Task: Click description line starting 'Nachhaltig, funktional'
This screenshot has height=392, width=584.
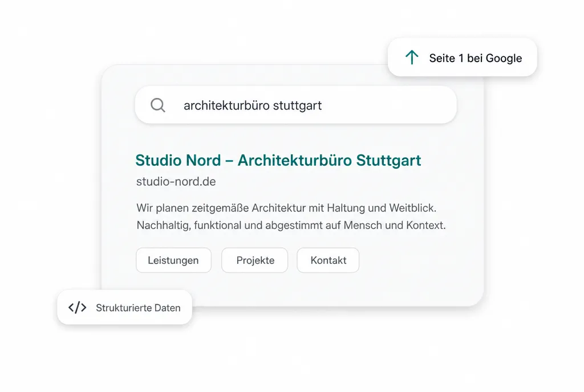Action: pos(291,226)
